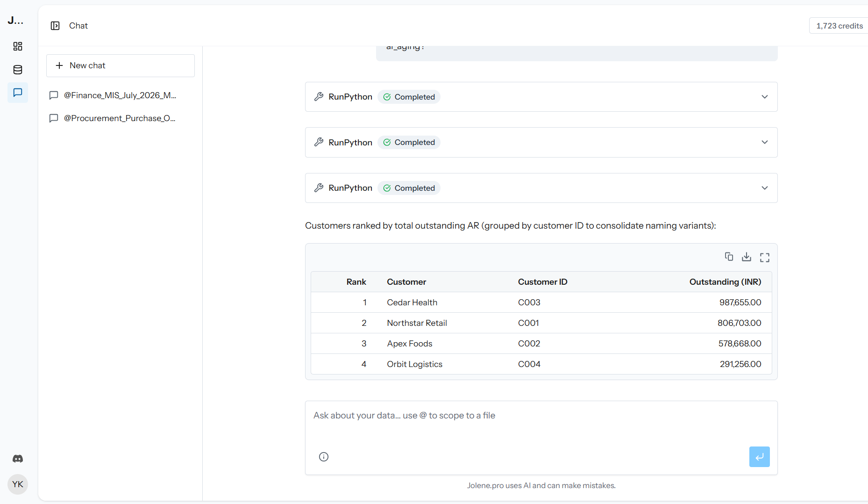Click the Customer ID column header
Image resolution: width=868 pixels, height=504 pixels.
tap(542, 282)
